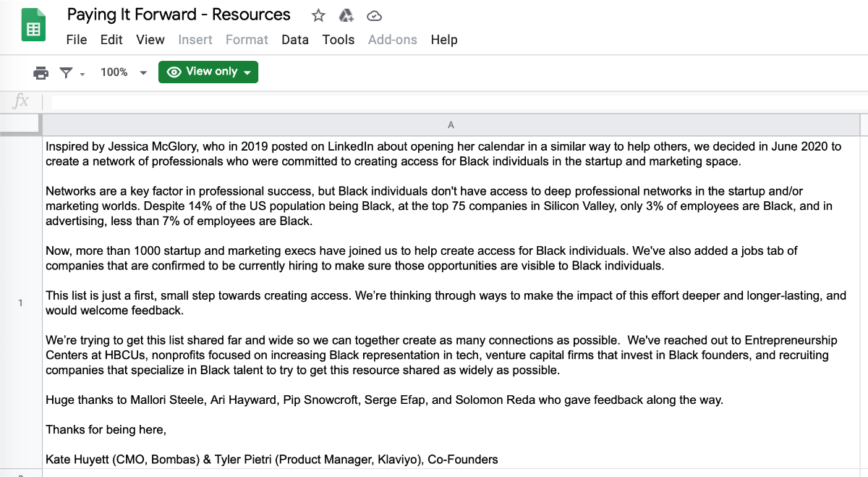The image size is (868, 477).
Task: Click the select-all corner box
Action: (20, 124)
